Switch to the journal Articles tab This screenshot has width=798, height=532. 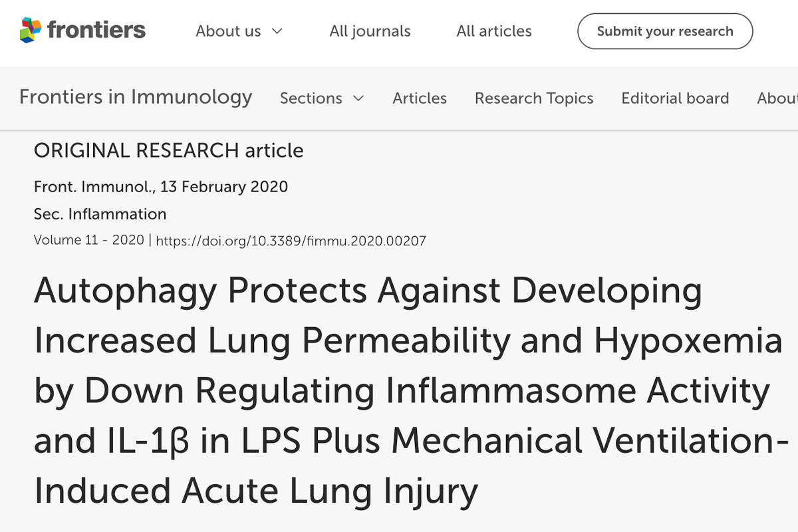[x=420, y=98]
